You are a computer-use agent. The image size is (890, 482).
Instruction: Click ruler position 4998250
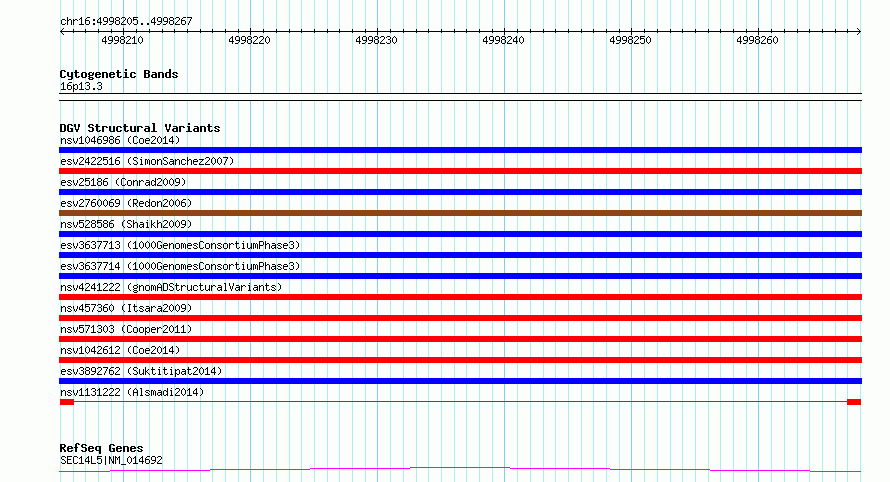tap(631, 40)
